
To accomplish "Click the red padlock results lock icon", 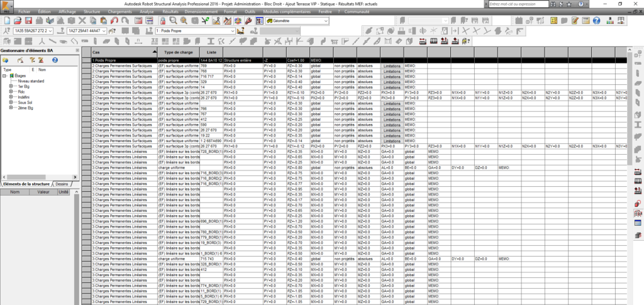I will (x=163, y=21).
